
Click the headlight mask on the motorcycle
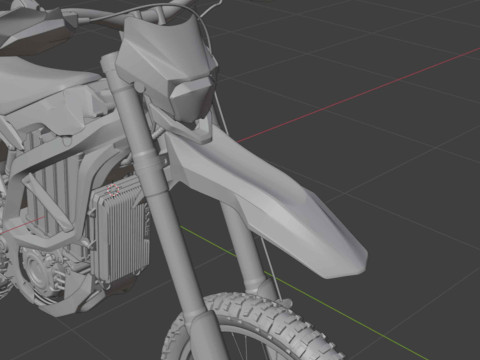click(167, 67)
